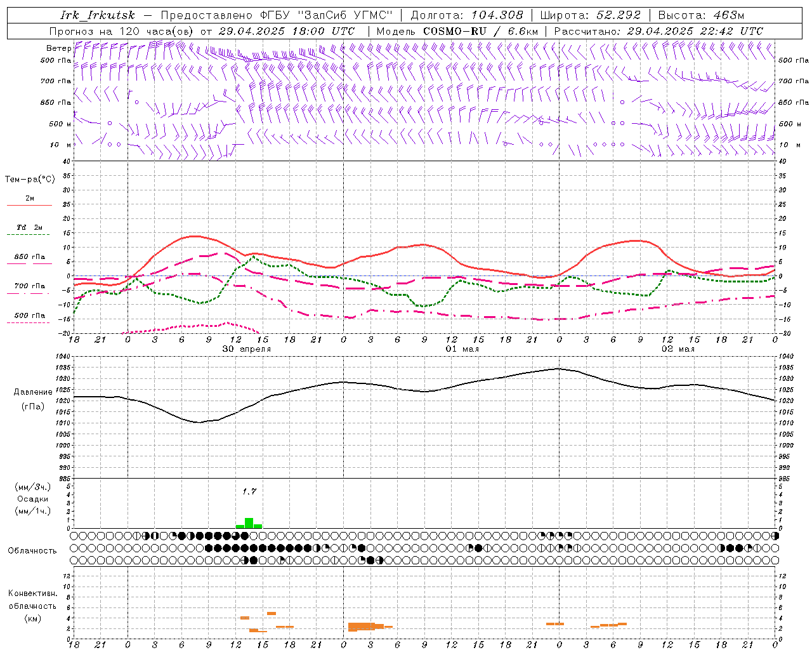Click the '02 мая' date label

(x=678, y=349)
